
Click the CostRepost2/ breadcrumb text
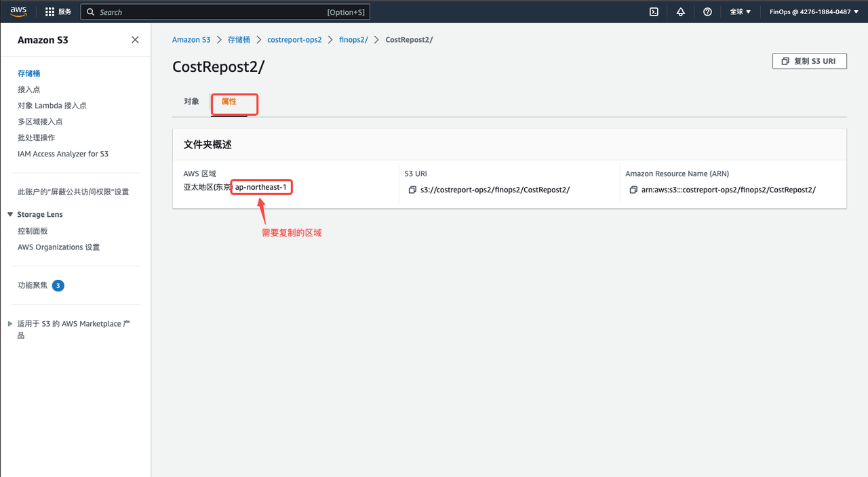pos(409,40)
